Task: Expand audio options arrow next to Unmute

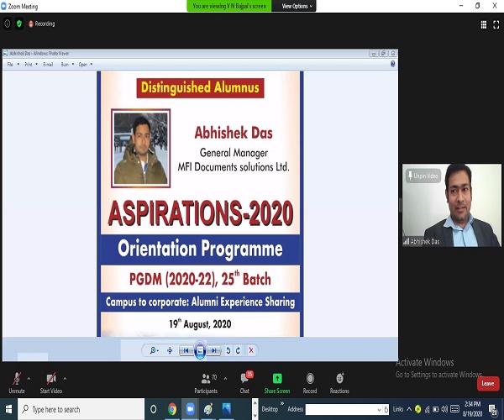Action: pyautogui.click(x=29, y=379)
